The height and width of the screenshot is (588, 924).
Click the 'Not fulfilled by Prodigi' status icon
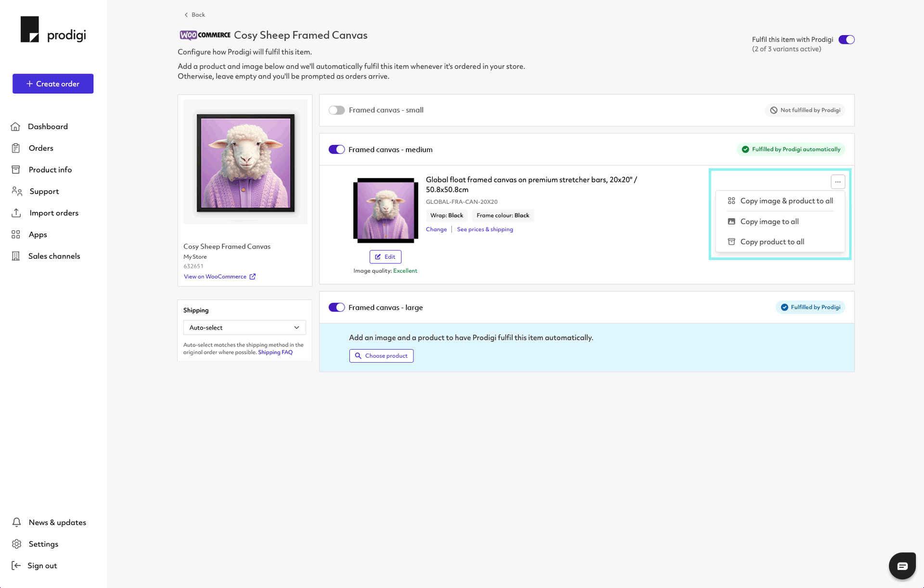pos(774,110)
